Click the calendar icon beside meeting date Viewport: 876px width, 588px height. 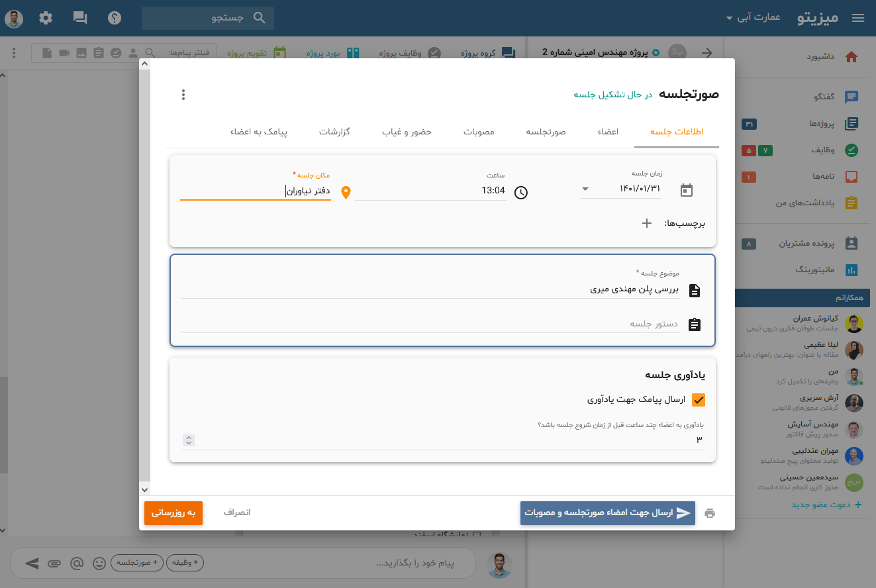[687, 191]
